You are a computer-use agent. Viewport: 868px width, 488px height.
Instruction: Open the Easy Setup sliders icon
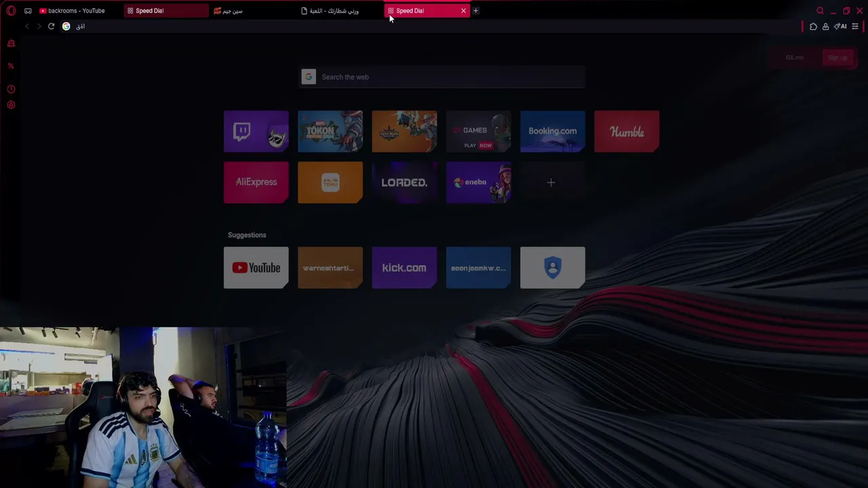[x=855, y=26]
